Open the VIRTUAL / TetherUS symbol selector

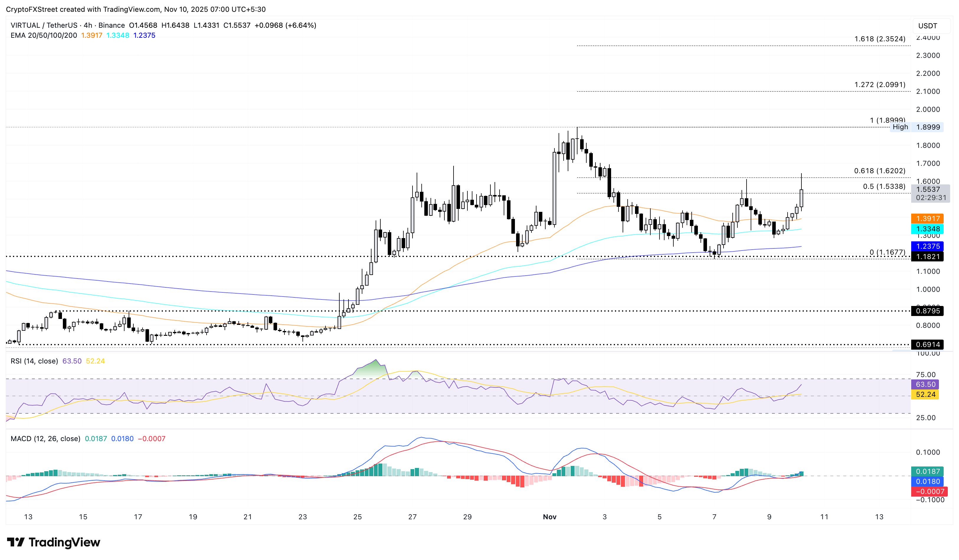tap(44, 25)
